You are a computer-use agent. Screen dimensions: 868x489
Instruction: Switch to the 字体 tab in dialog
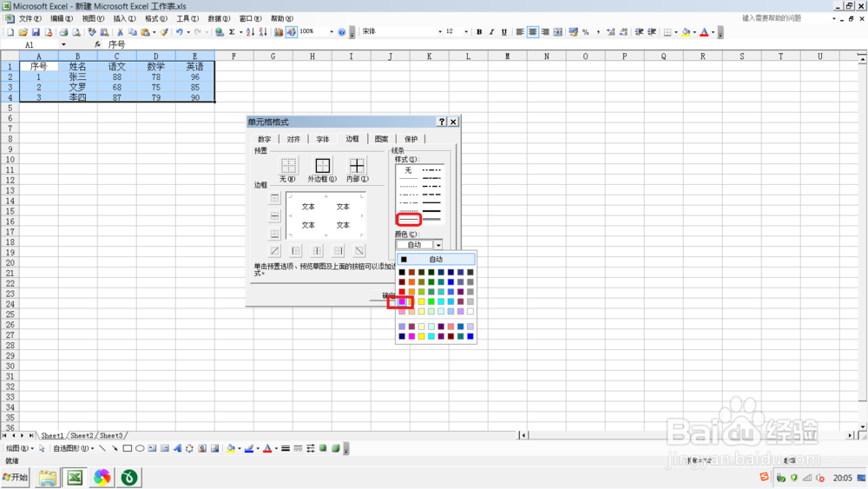[323, 139]
